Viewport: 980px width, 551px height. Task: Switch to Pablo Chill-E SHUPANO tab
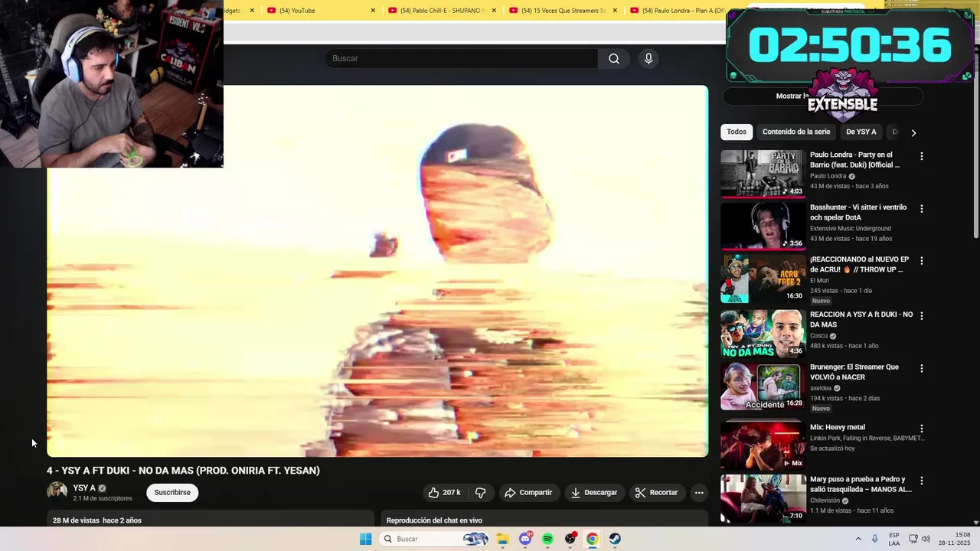(442, 11)
